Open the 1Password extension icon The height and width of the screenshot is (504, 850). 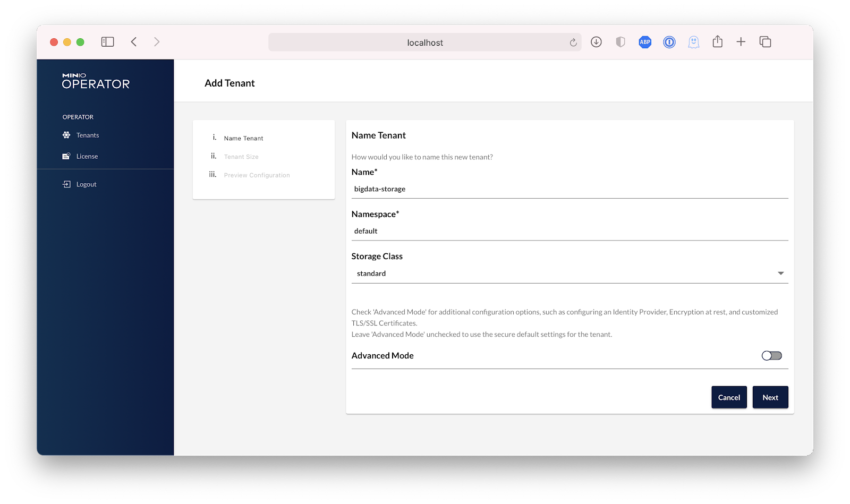[x=669, y=42]
